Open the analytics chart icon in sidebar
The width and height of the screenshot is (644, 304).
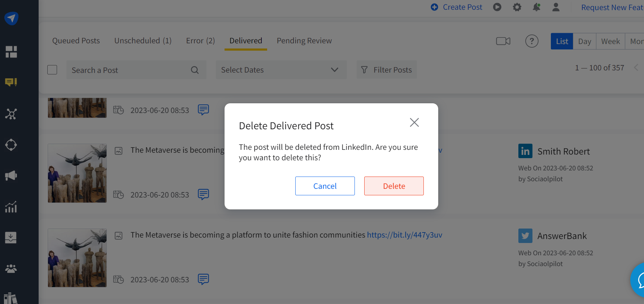coord(11,207)
